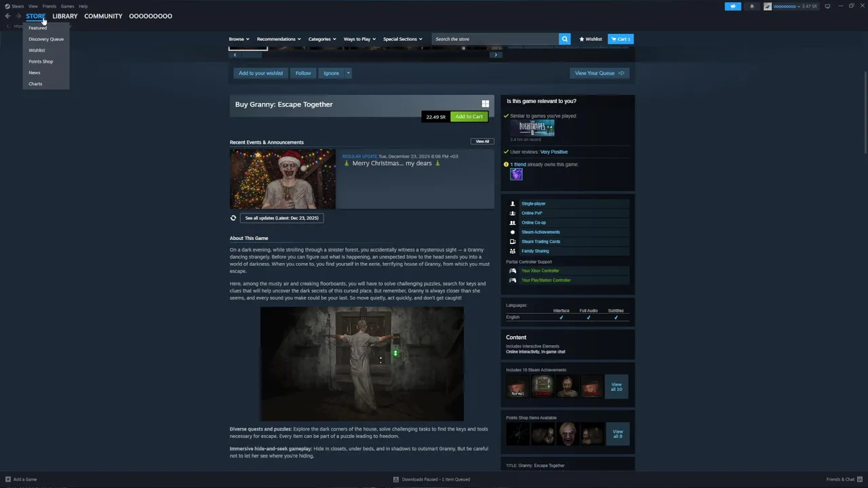The width and height of the screenshot is (868, 488).
Task: Open Points Shop from Store menu
Action: (x=41, y=62)
